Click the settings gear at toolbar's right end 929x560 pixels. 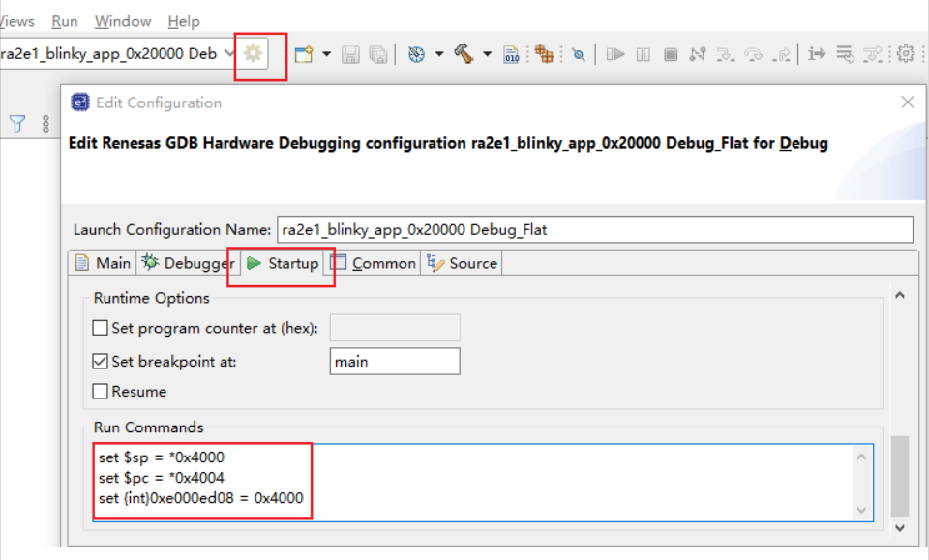click(x=906, y=54)
